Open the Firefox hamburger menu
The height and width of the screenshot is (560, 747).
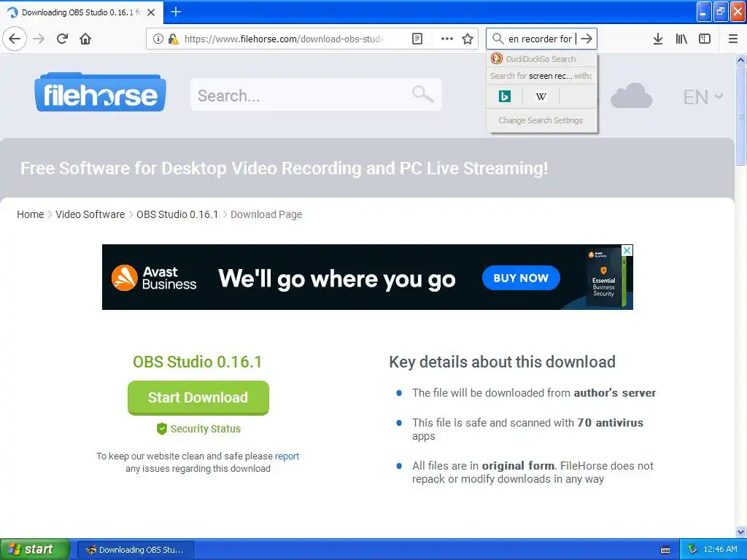tap(732, 39)
